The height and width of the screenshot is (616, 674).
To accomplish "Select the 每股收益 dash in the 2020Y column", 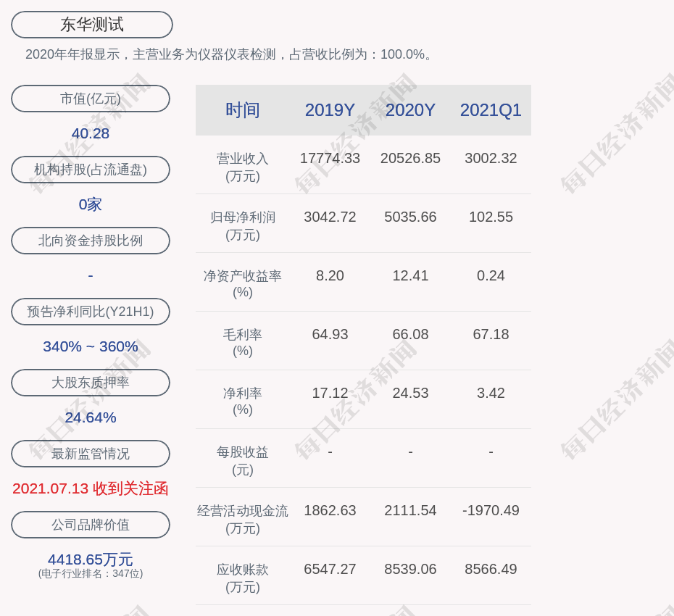I will pyautogui.click(x=410, y=451).
